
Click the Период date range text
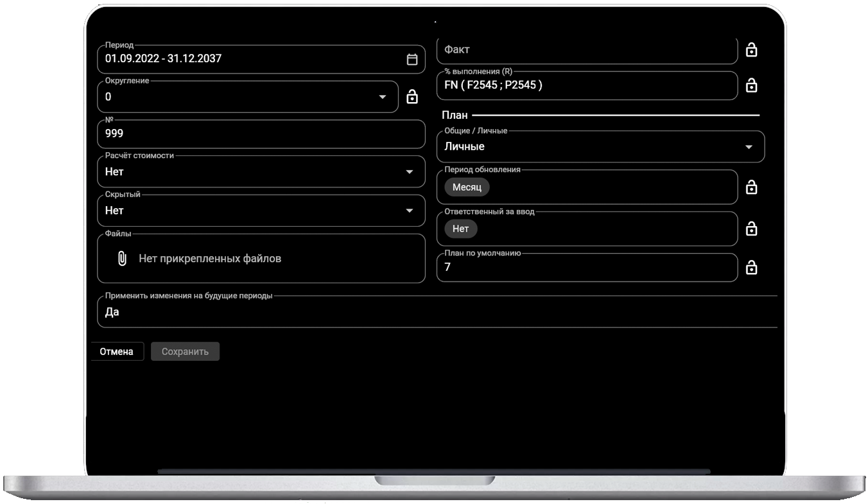point(164,59)
